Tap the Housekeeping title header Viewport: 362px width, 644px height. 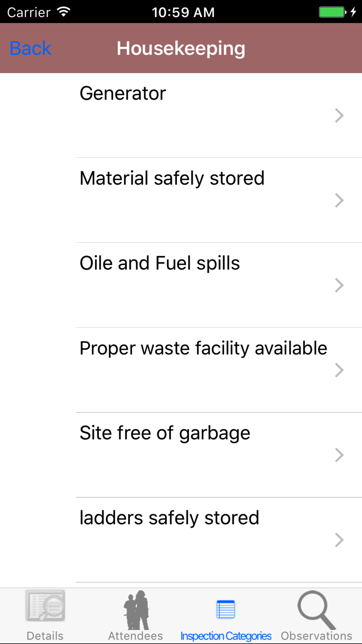[181, 48]
